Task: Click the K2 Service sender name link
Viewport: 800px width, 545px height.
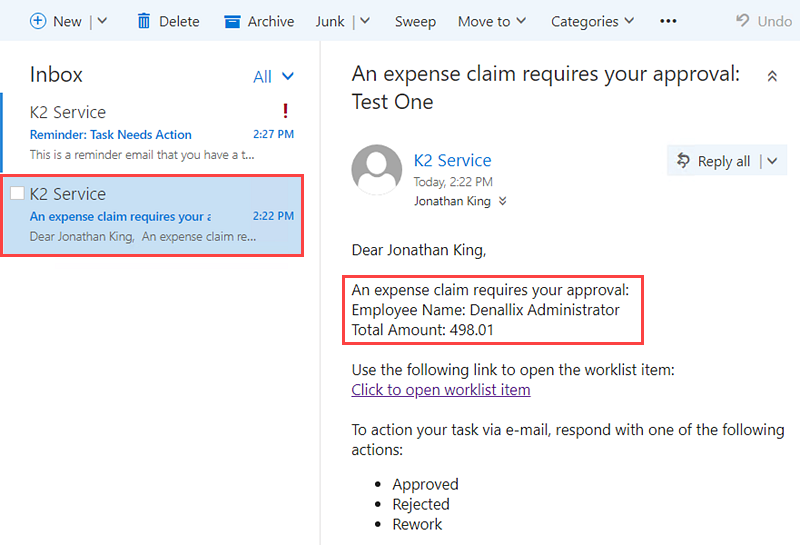Action: (453, 160)
